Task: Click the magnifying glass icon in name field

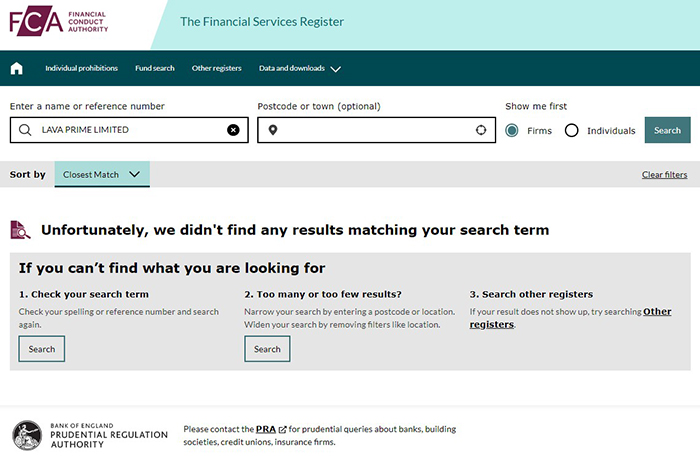Action: [25, 130]
